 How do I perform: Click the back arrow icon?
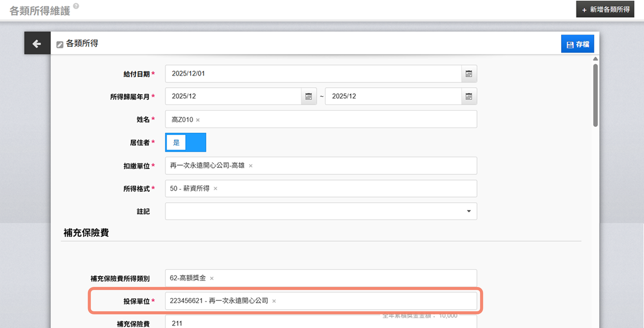(x=37, y=44)
